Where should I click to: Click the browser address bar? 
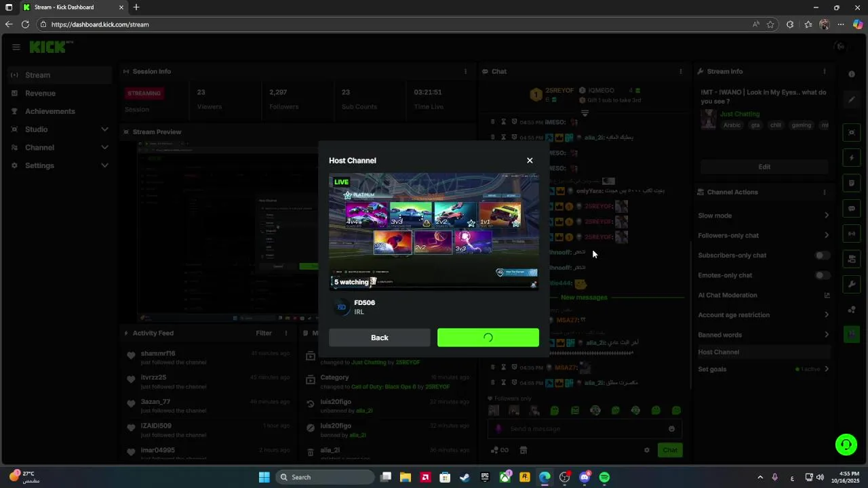393,24
